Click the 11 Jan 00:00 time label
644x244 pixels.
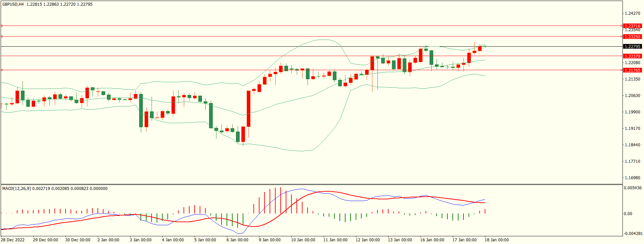click(335, 240)
